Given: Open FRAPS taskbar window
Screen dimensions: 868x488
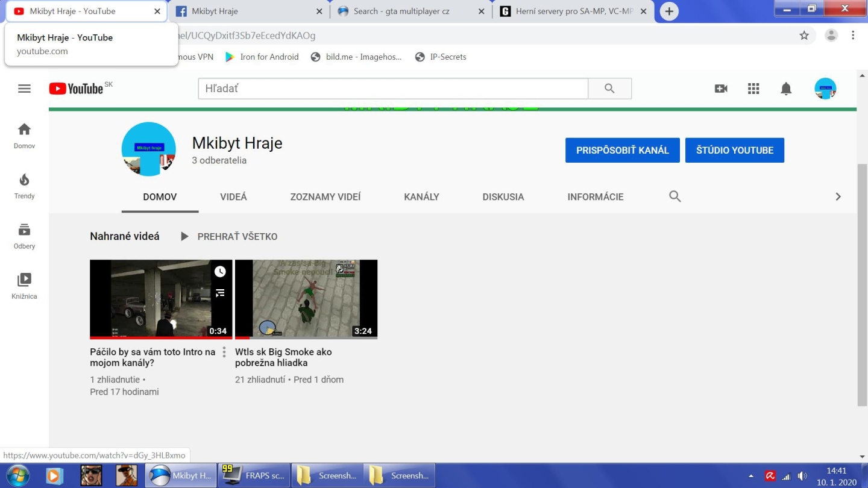Looking at the screenshot, I should (254, 475).
